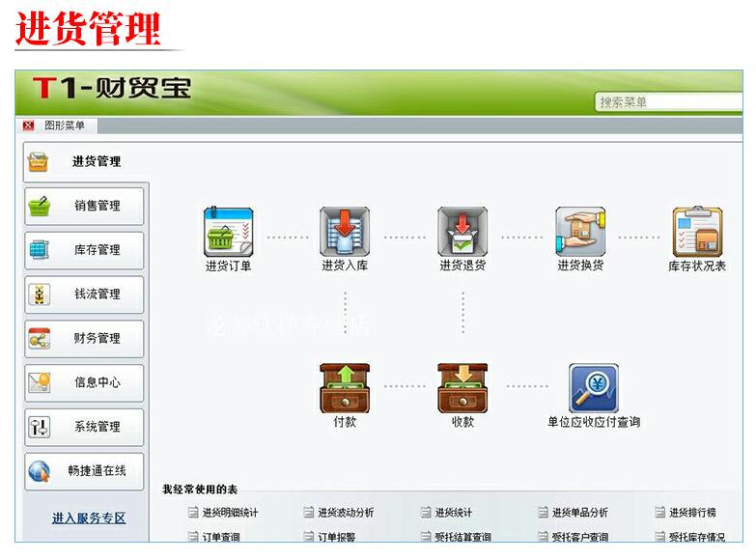Open the 付款 payment drawer icon

(345, 388)
